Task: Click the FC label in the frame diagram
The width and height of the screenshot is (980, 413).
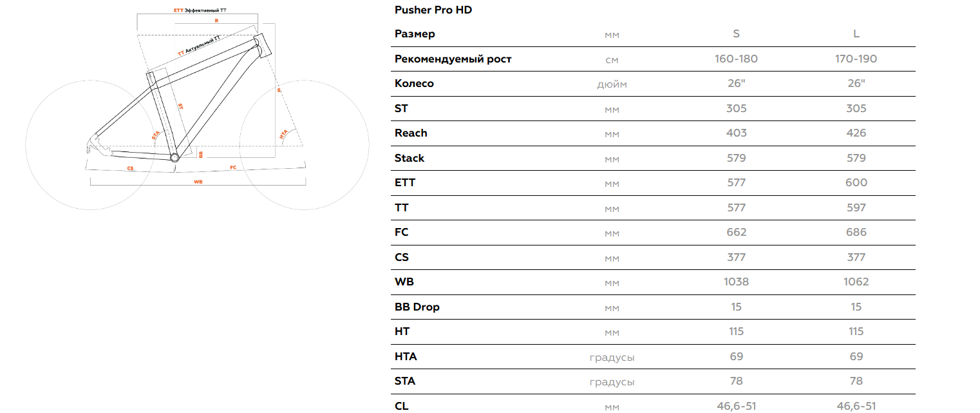Action: tap(233, 168)
